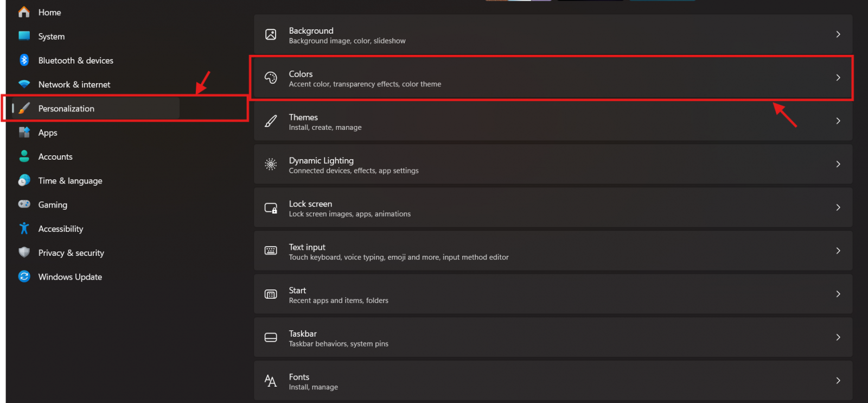Click the Fonts letter icon
868x403 pixels.
pos(271,381)
